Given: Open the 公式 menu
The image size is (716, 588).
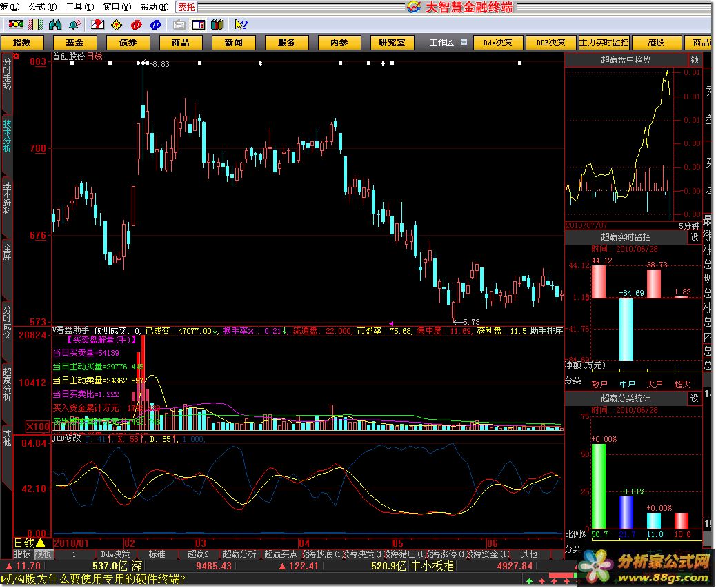Looking at the screenshot, I should point(43,6).
